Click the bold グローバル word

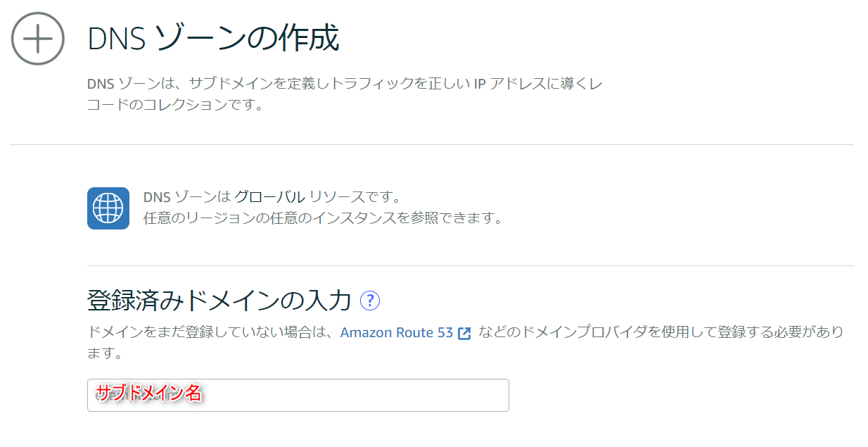click(269, 197)
